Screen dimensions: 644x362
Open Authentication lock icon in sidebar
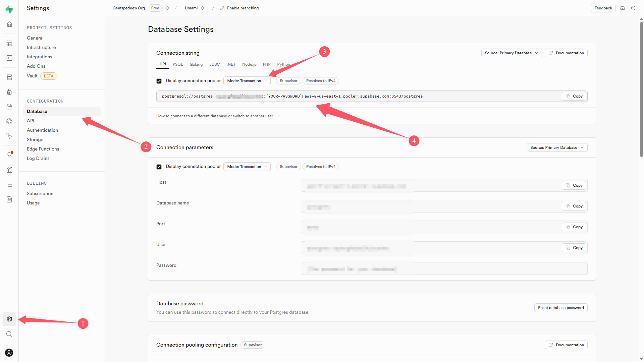(x=9, y=92)
